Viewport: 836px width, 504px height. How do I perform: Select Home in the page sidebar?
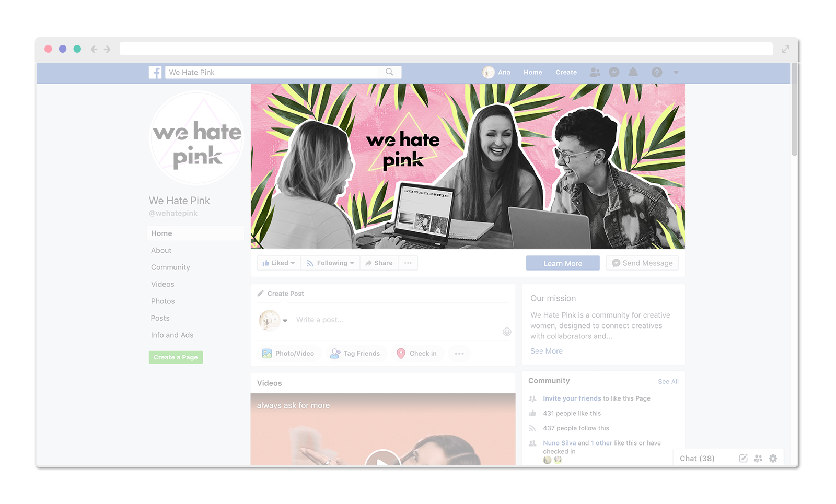click(195, 233)
